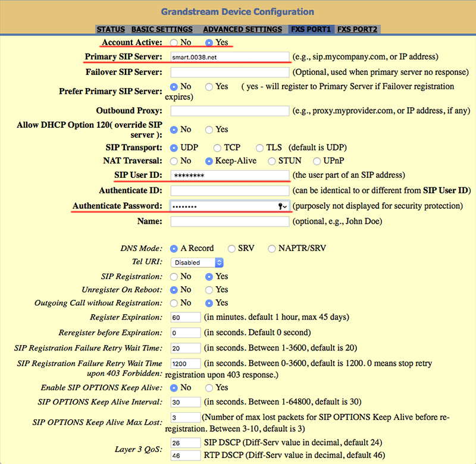Screen dimensions: 476x464
Task: Select Yes for Enable SIP OPTIONS Keep Alive
Action: point(209,388)
